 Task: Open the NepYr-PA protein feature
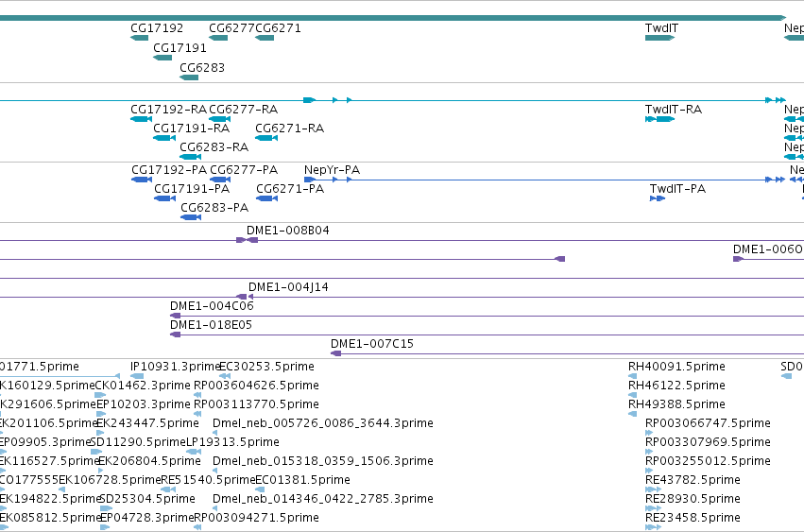click(332, 170)
